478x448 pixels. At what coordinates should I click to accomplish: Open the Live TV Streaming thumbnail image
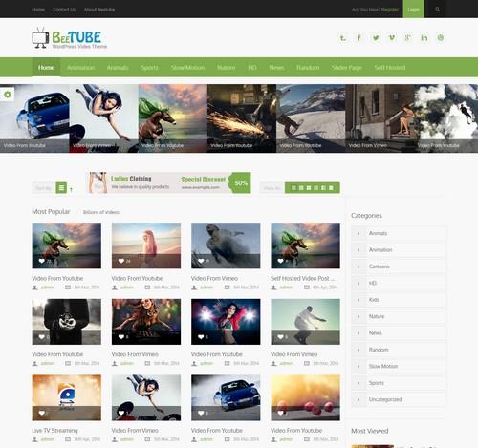(67, 397)
